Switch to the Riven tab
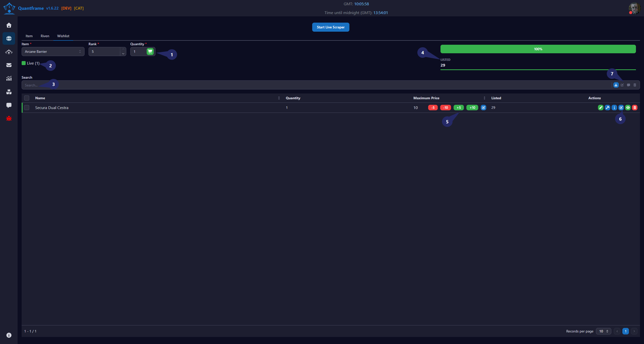Viewport: 644px width, 344px height. 45,36
